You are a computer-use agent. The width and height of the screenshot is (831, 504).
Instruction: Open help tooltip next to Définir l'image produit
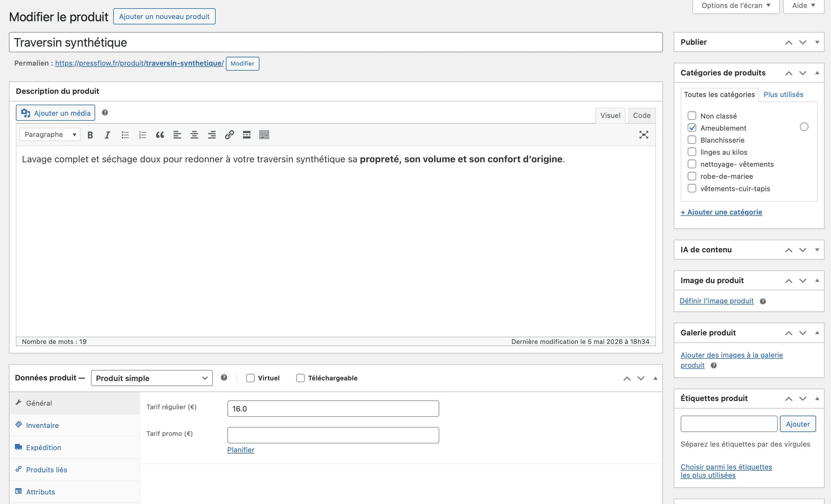(763, 301)
